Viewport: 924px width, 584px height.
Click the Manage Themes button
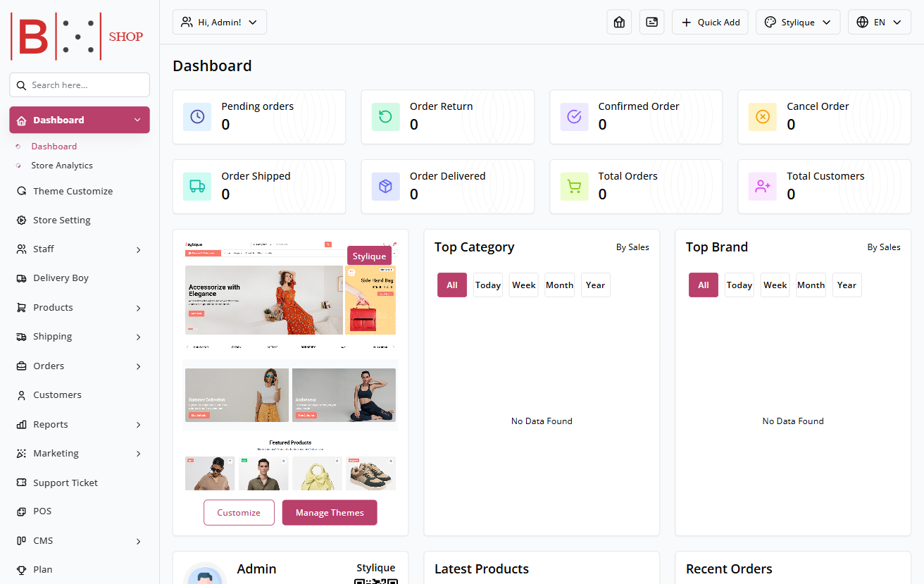coord(330,512)
